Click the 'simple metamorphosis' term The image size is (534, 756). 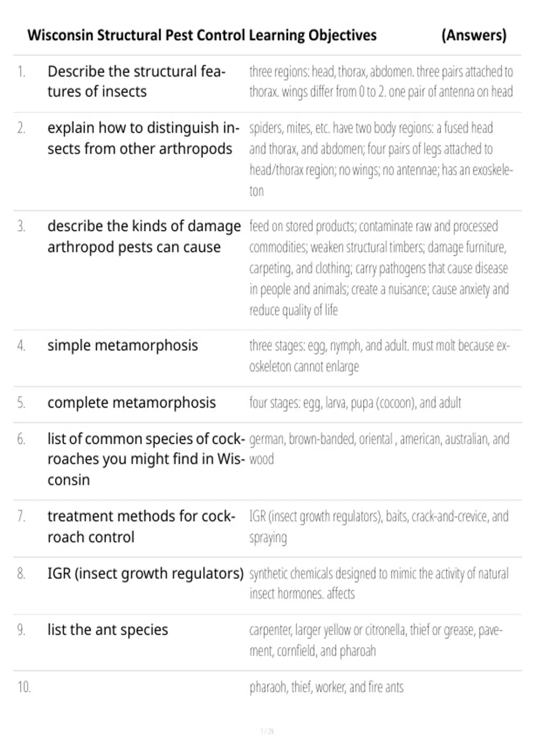tap(123, 346)
